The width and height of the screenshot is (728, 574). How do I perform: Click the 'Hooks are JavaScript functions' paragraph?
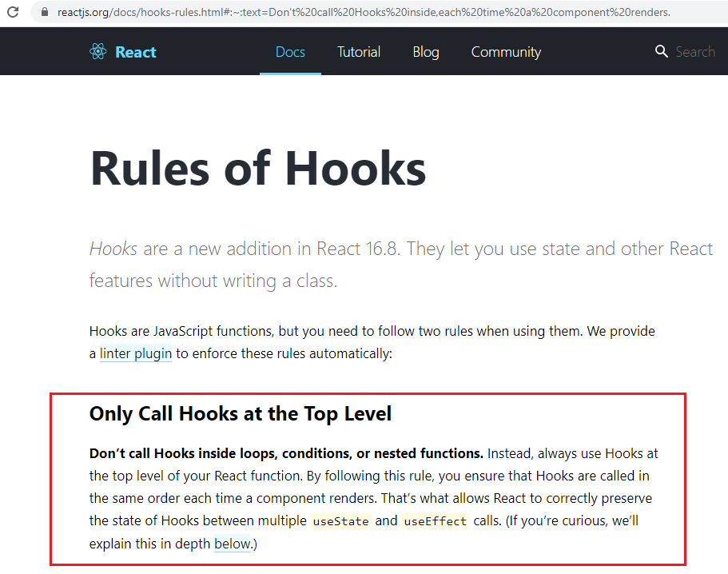[x=372, y=331]
